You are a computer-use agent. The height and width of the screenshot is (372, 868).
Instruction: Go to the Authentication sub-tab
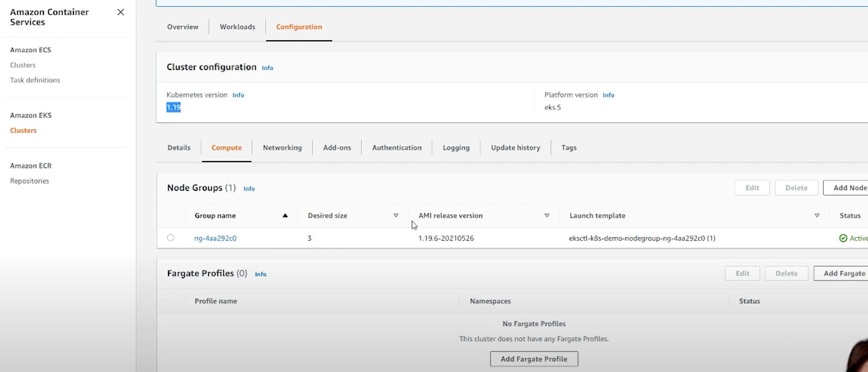397,147
